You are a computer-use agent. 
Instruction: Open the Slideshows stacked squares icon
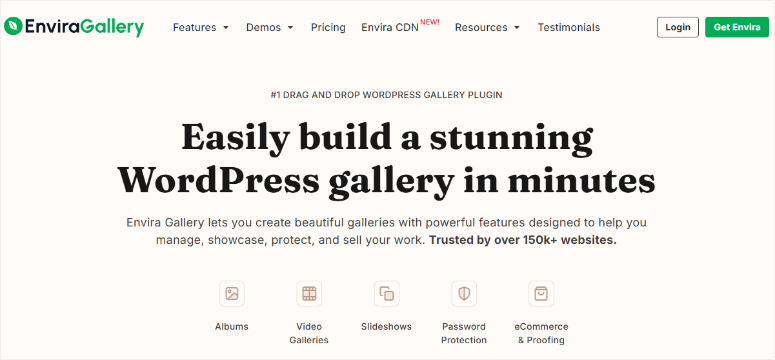387,293
